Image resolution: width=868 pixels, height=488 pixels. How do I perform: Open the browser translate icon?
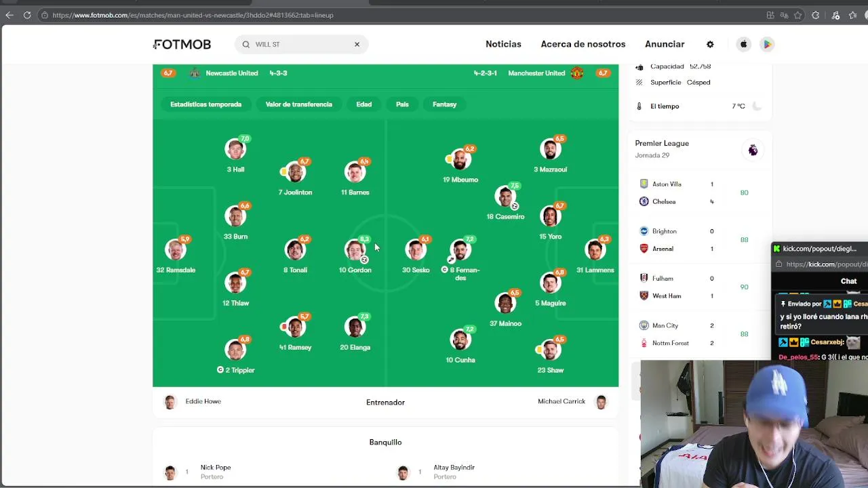coord(784,15)
